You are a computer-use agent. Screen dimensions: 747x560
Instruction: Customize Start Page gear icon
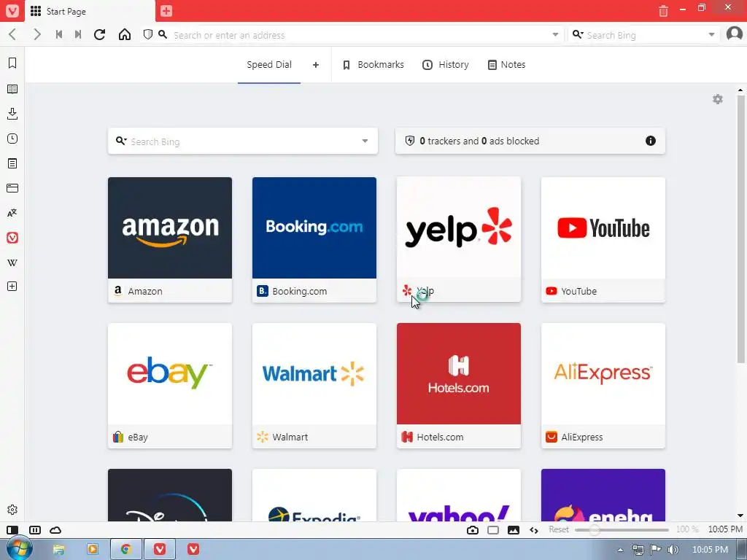coord(718,99)
